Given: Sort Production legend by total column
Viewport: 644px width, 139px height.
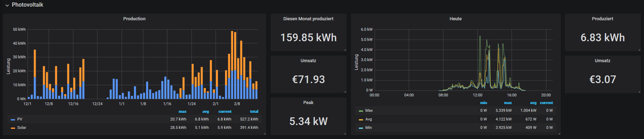Looking at the screenshot, I should [254, 111].
